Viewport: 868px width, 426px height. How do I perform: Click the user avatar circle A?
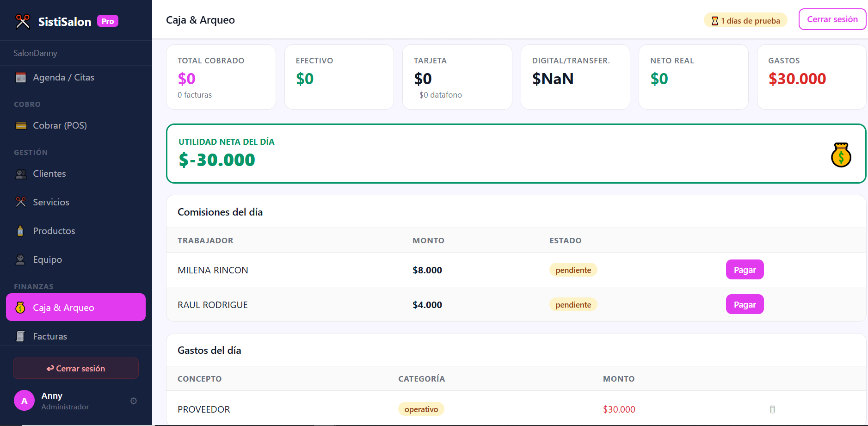24,401
